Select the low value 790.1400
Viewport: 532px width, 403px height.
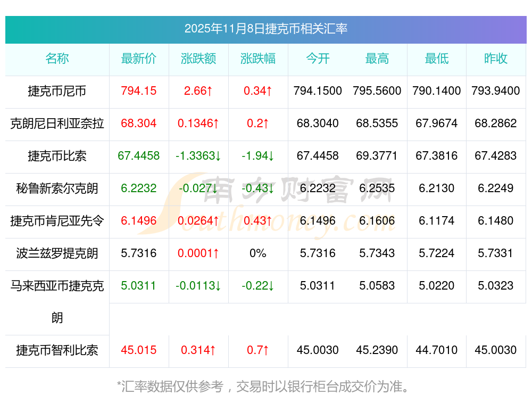(437, 91)
